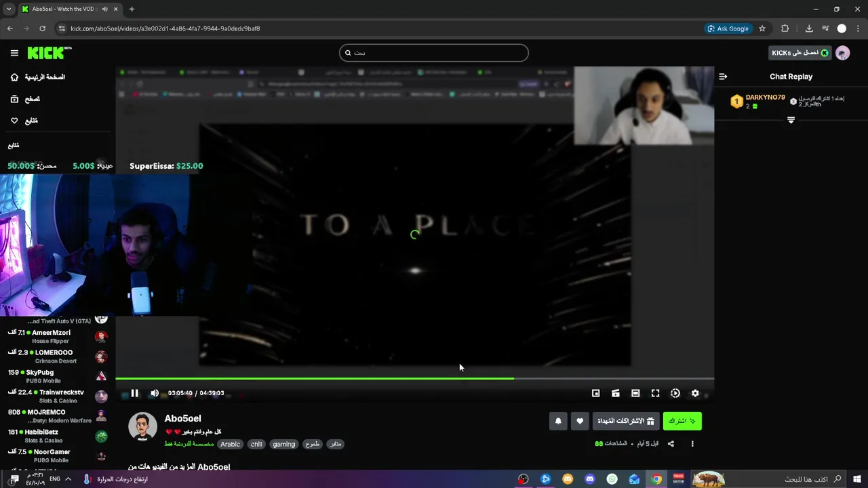868x488 pixels.
Task: Open AmeerMzori channel in sidebar
Action: tap(58, 336)
